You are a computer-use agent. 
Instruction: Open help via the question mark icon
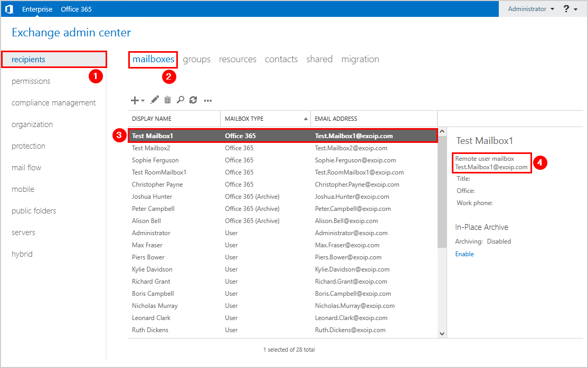pos(566,8)
